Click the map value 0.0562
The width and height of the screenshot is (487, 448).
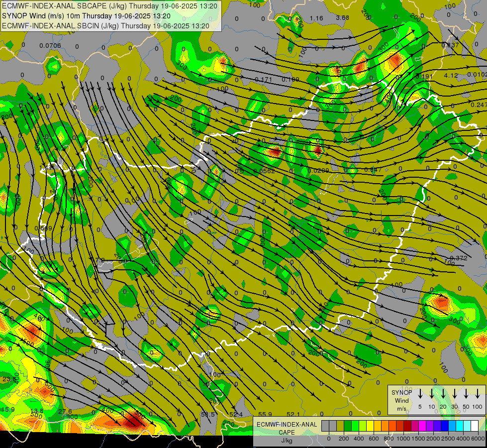pyautogui.click(x=264, y=171)
